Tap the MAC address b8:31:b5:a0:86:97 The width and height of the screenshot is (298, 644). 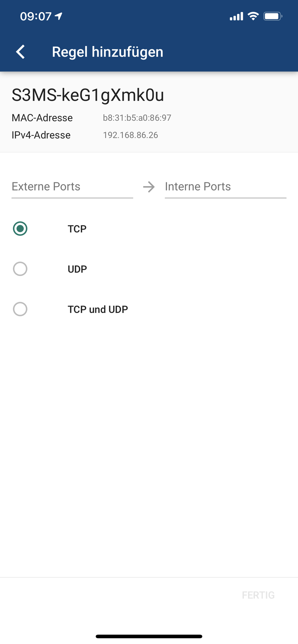137,118
